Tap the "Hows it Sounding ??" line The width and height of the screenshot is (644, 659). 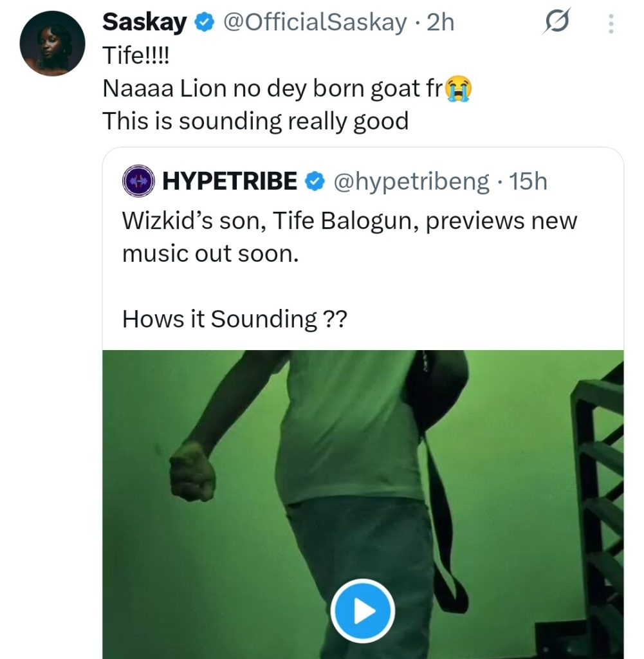tap(234, 319)
